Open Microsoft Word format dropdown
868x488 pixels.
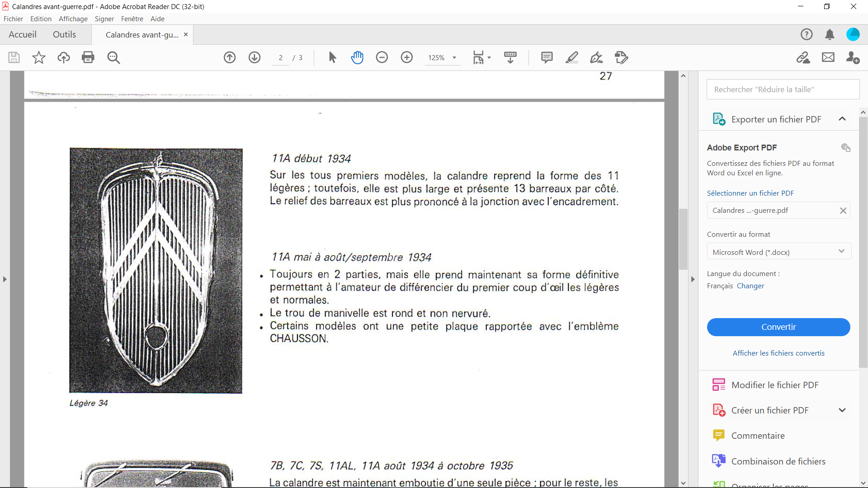(778, 252)
